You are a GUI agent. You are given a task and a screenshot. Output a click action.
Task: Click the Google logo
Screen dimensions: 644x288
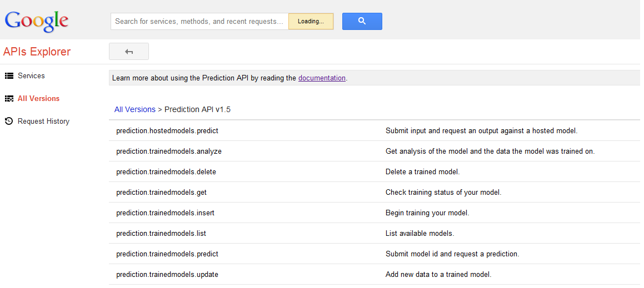37,21
